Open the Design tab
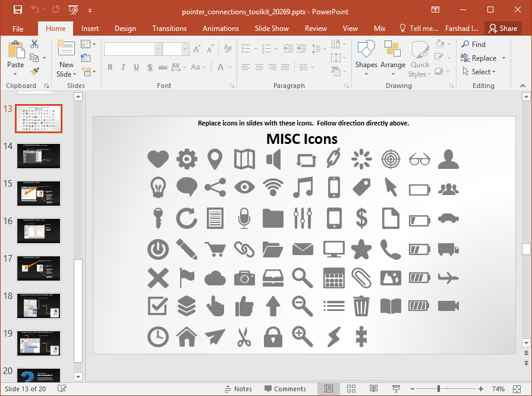This screenshot has width=532, height=396. tap(125, 29)
